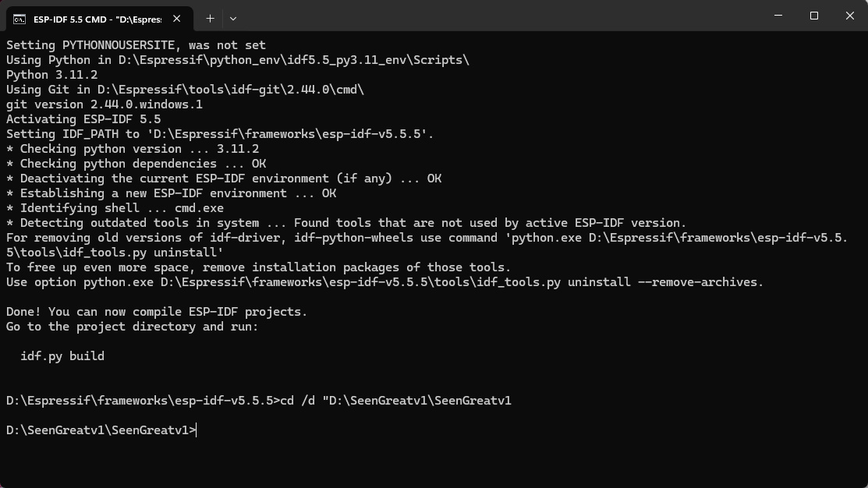
Task: Click 'Checking python dependencies ... OK' line
Action: click(136, 164)
